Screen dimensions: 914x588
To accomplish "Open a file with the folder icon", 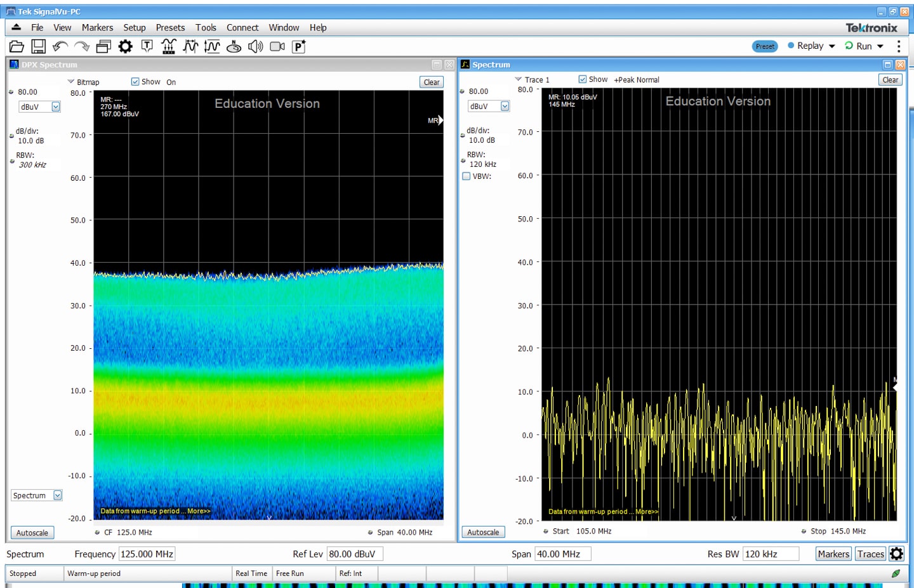I will click(17, 46).
